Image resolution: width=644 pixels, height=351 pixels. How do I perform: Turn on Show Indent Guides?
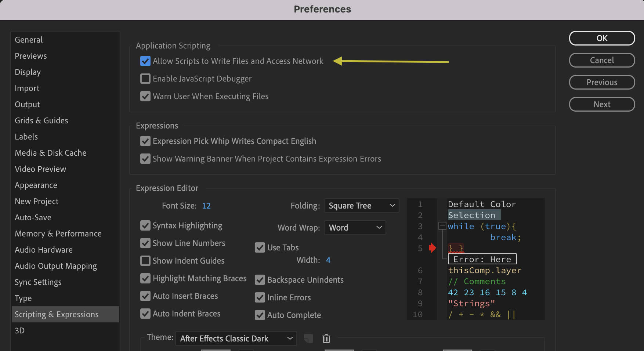145,261
